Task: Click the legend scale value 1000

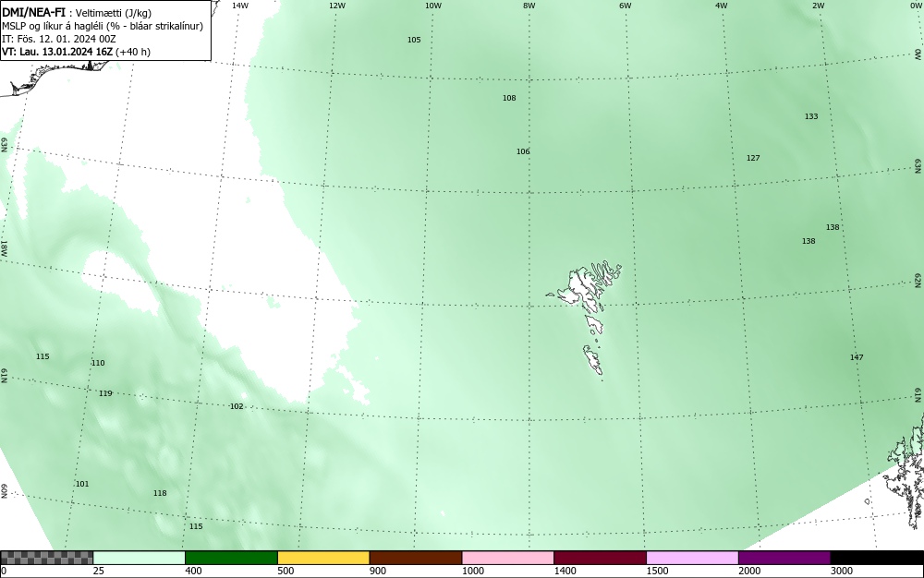Action: (472, 571)
